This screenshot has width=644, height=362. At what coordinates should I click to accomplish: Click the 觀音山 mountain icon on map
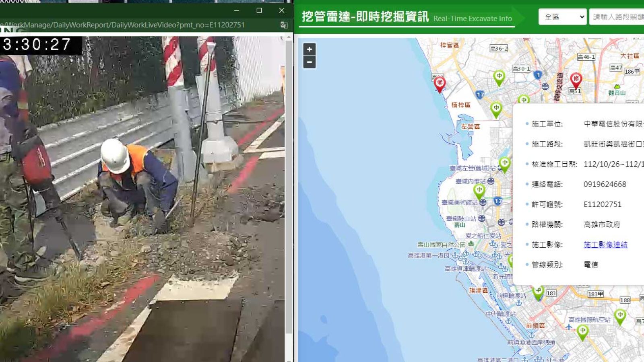point(617,86)
